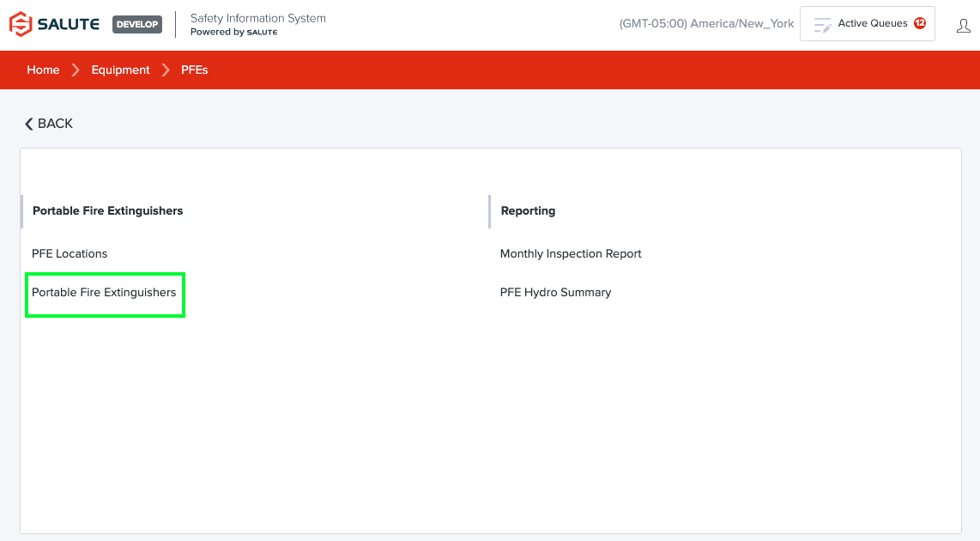Click the Active Queues list icon
This screenshot has height=541, width=980.
(822, 25)
